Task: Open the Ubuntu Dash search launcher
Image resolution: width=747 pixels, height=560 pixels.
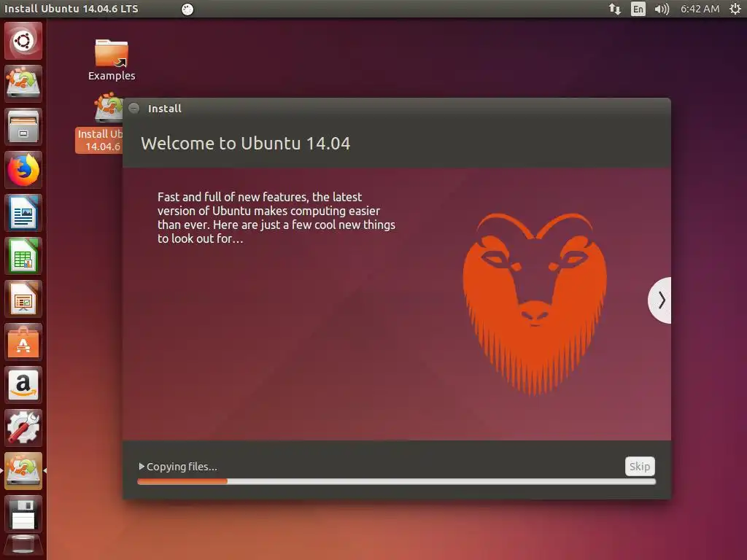Action: [23, 41]
